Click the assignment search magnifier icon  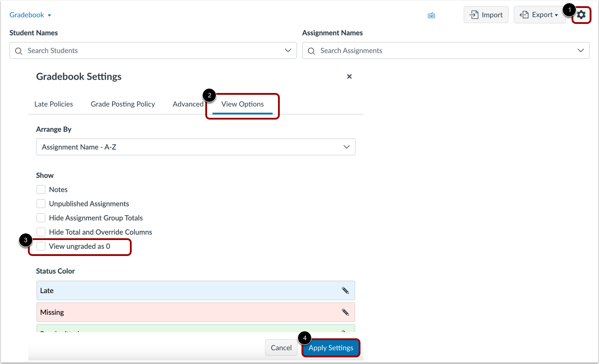(x=311, y=50)
